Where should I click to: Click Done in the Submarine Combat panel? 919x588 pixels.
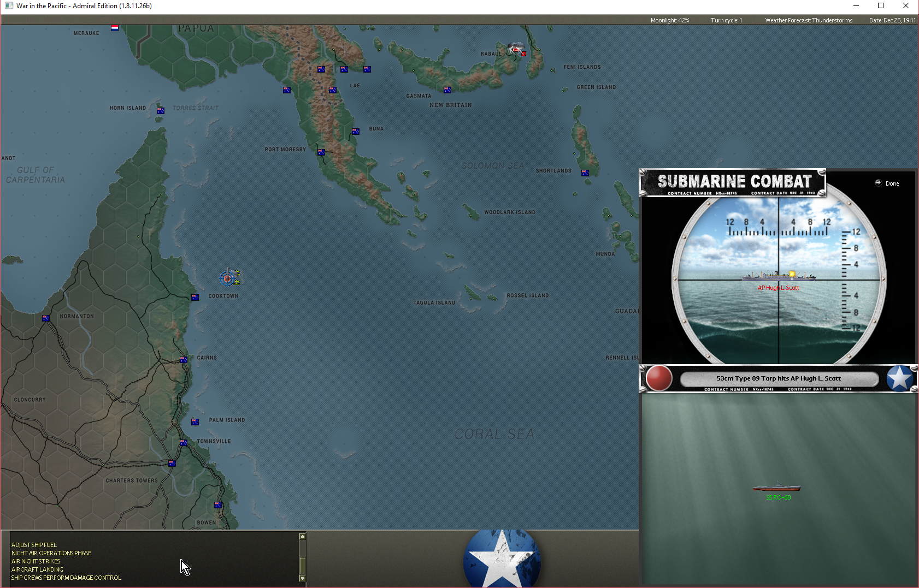(x=887, y=183)
